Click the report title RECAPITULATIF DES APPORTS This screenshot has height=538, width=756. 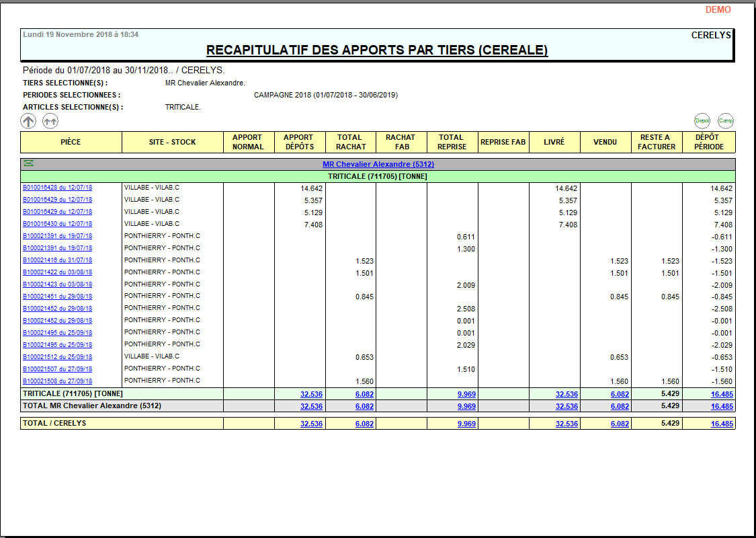pos(376,50)
